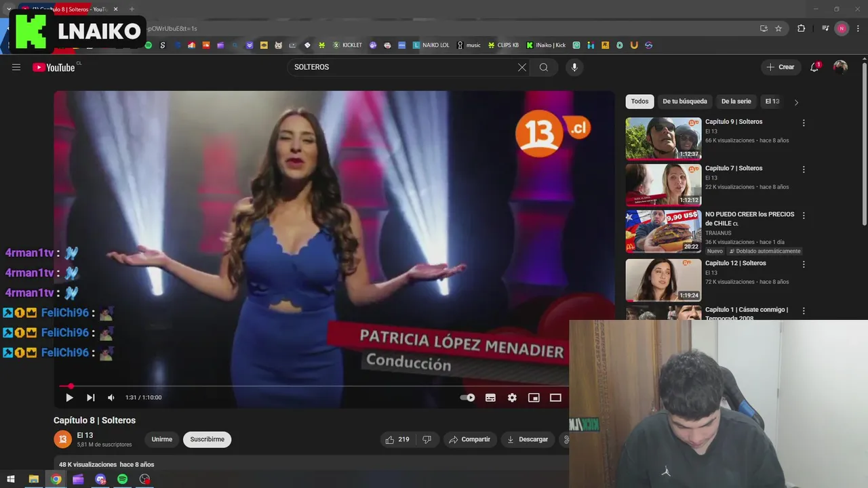Screen dimensions: 868x488
Task: Open File Explorer from the taskbar
Action: (x=33, y=479)
